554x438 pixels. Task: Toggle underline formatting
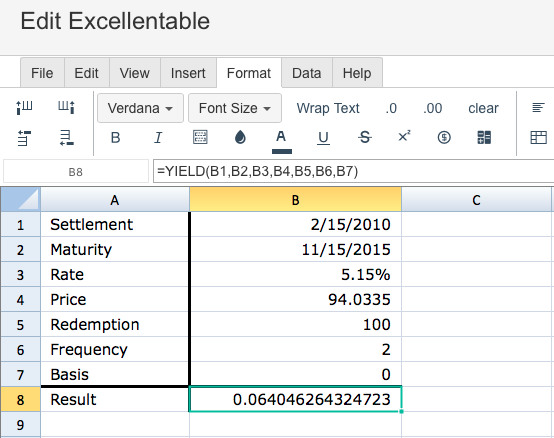click(x=323, y=138)
